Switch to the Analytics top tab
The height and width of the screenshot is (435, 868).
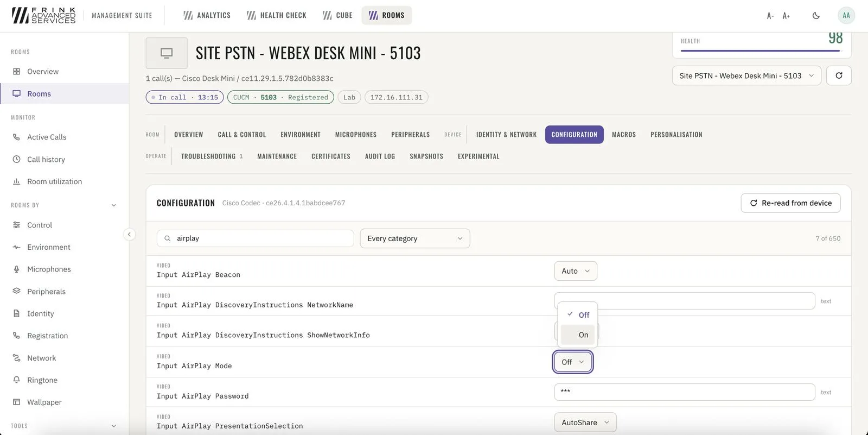[207, 15]
